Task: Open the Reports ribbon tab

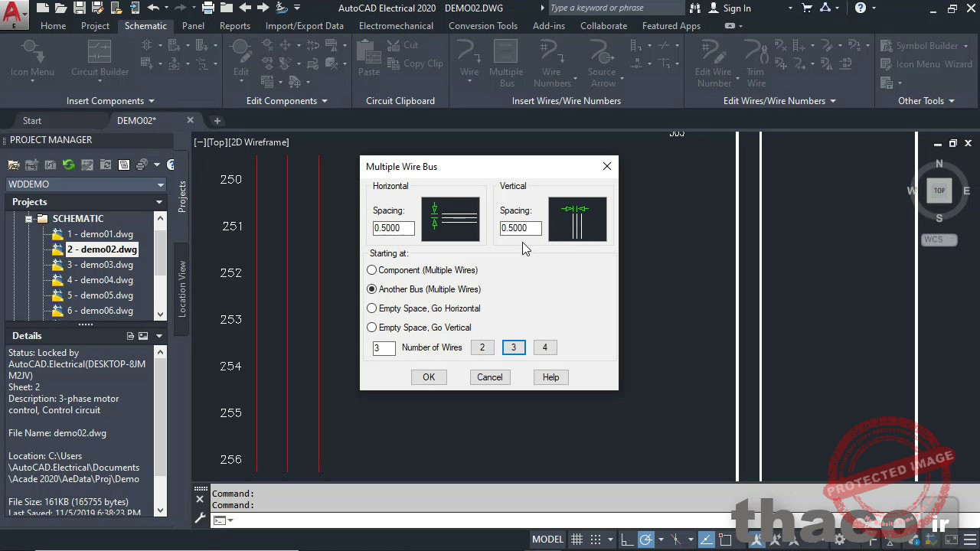Action: (x=234, y=26)
